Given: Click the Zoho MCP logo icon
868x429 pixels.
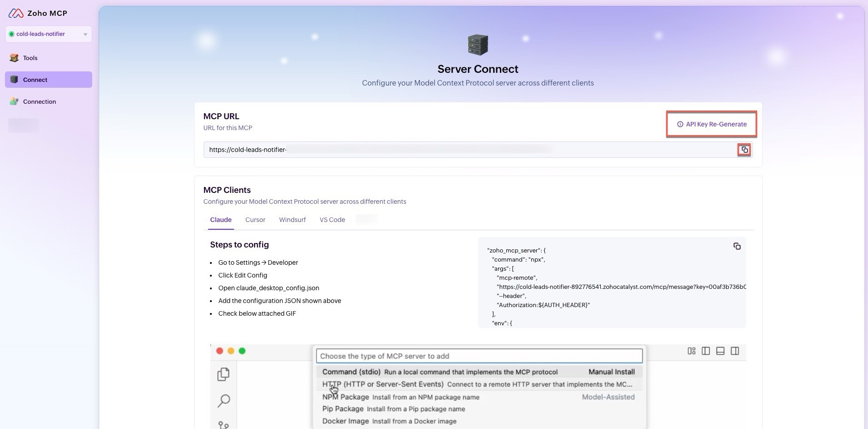Looking at the screenshot, I should 16,13.
